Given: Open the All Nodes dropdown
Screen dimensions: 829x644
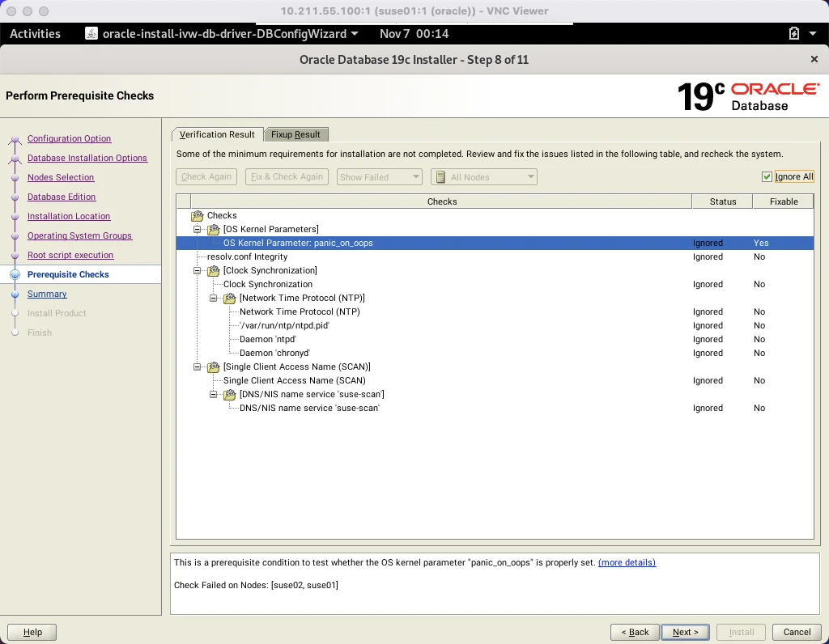Looking at the screenshot, I should [x=484, y=177].
